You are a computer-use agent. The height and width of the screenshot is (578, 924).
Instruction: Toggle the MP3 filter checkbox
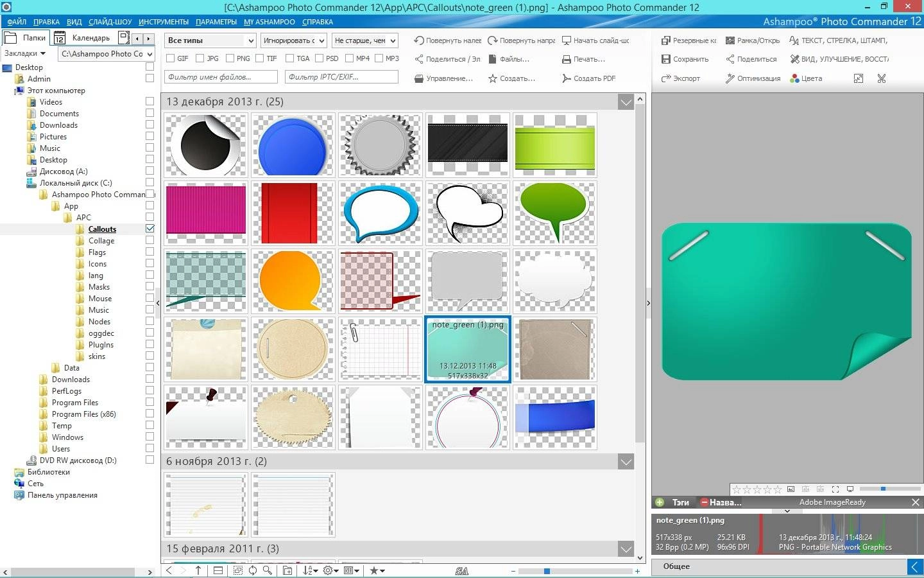click(x=379, y=58)
